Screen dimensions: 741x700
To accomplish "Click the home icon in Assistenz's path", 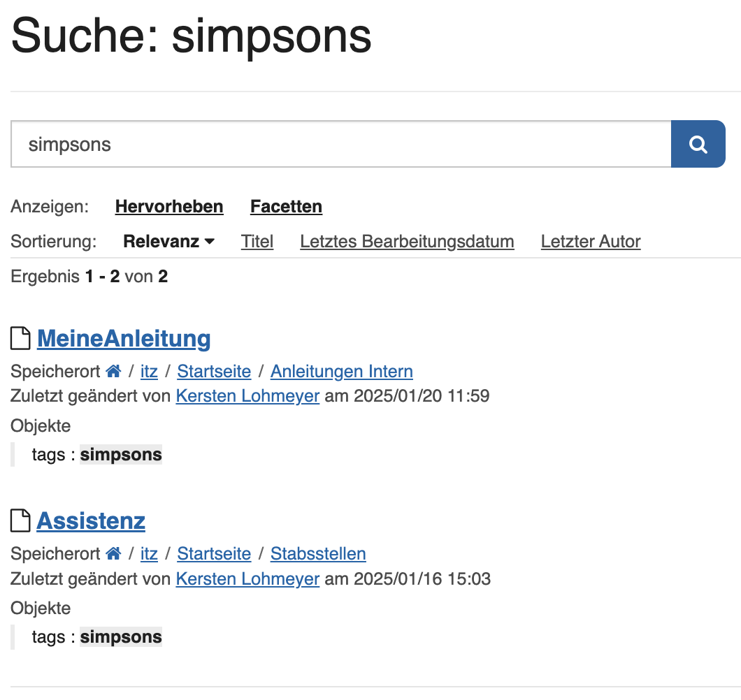I will click(113, 553).
